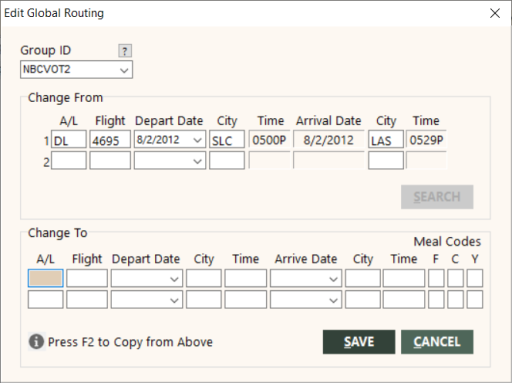
Task: Focus the highlighted A/L field in Change To
Action: [x=46, y=278]
